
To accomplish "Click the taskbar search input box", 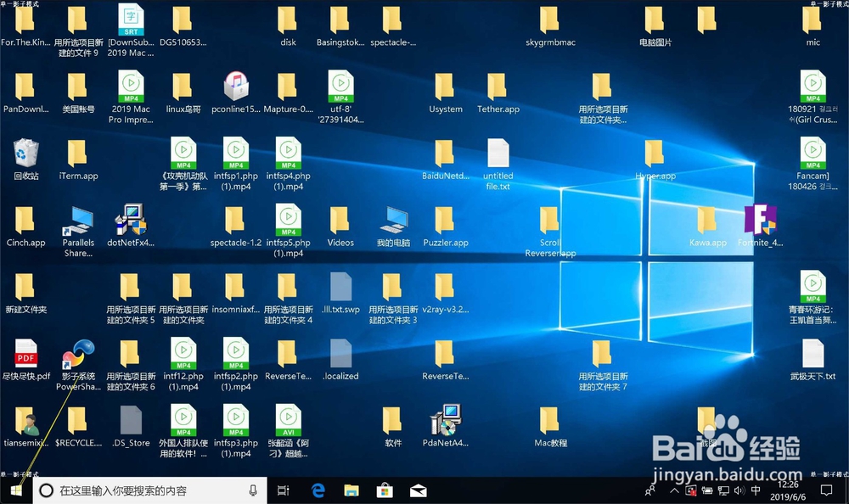I will (x=144, y=490).
